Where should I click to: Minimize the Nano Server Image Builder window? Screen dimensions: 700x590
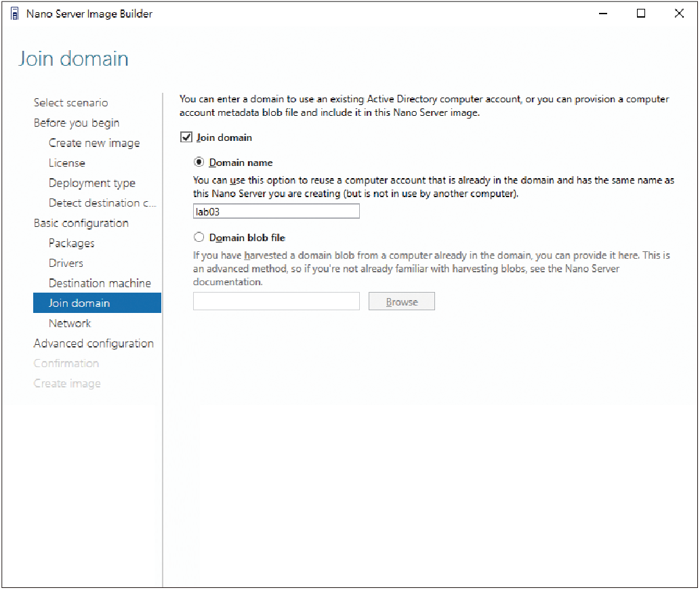coord(603,14)
